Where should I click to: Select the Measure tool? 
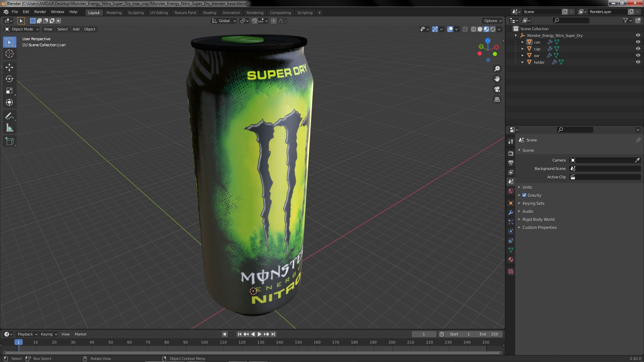(x=9, y=128)
